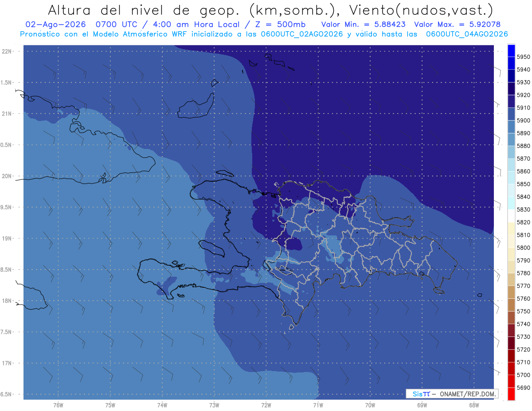Click the '21N' latitude axis label
532x411 pixels.
click(x=7, y=114)
